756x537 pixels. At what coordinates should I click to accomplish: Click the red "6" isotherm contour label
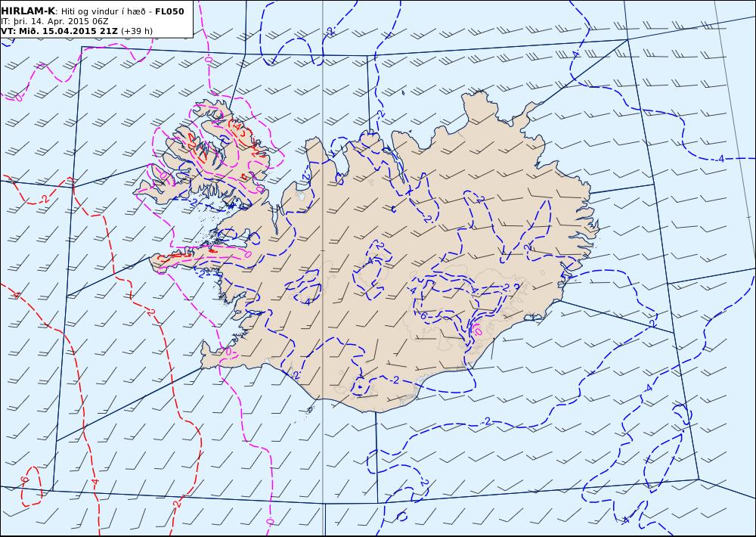(x=24, y=480)
